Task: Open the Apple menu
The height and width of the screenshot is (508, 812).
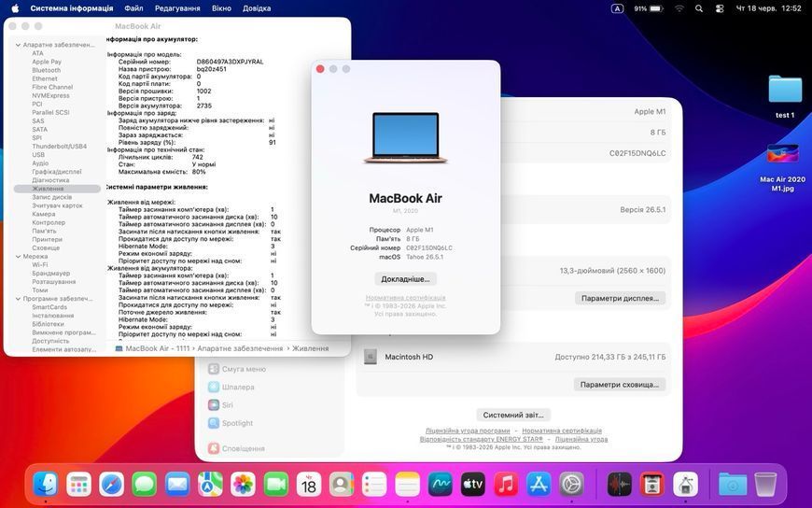Action: tap(15, 8)
